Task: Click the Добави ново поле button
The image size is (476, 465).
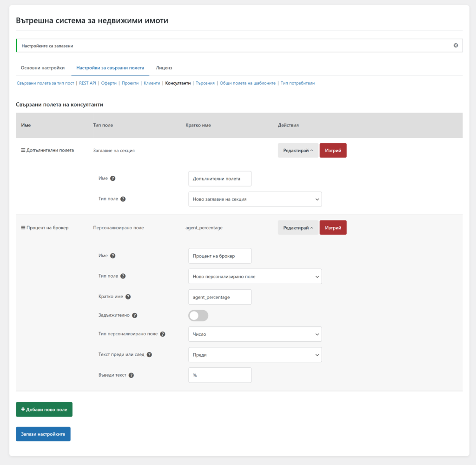Action: [44, 410]
